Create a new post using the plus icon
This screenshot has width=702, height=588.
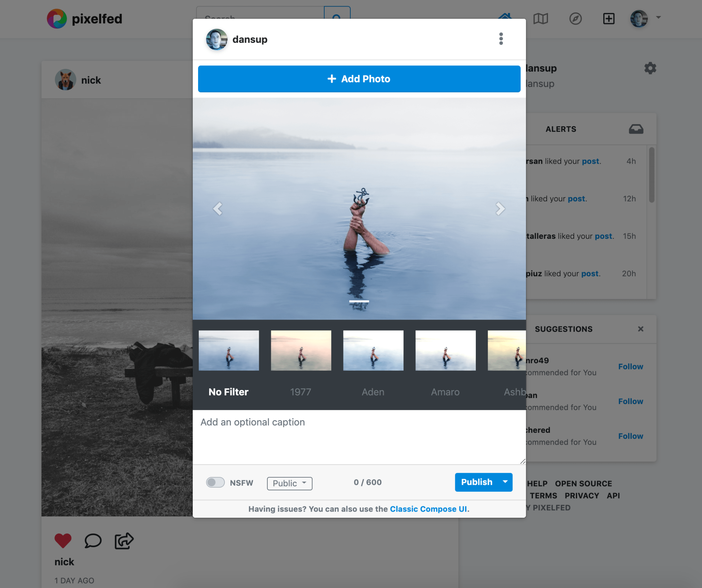tap(609, 19)
